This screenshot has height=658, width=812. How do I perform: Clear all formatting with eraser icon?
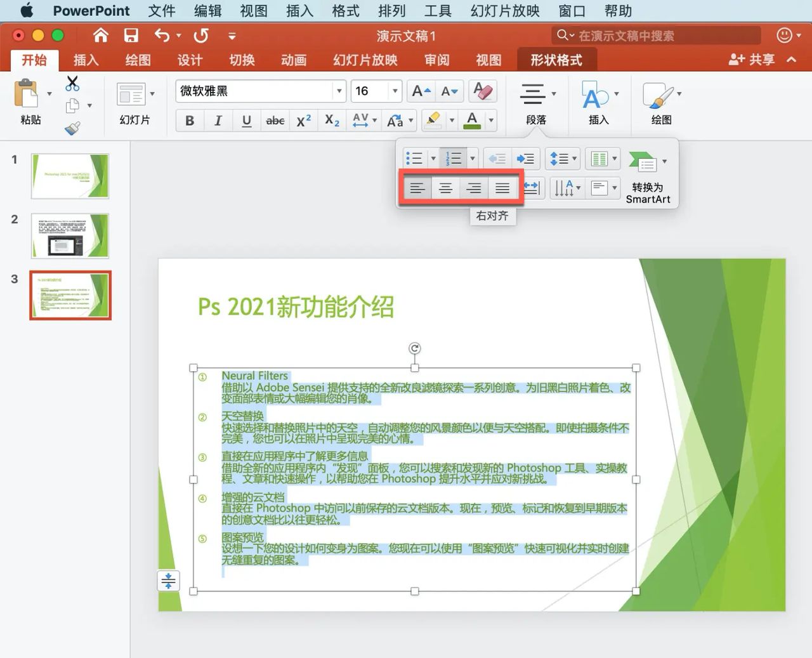(483, 91)
